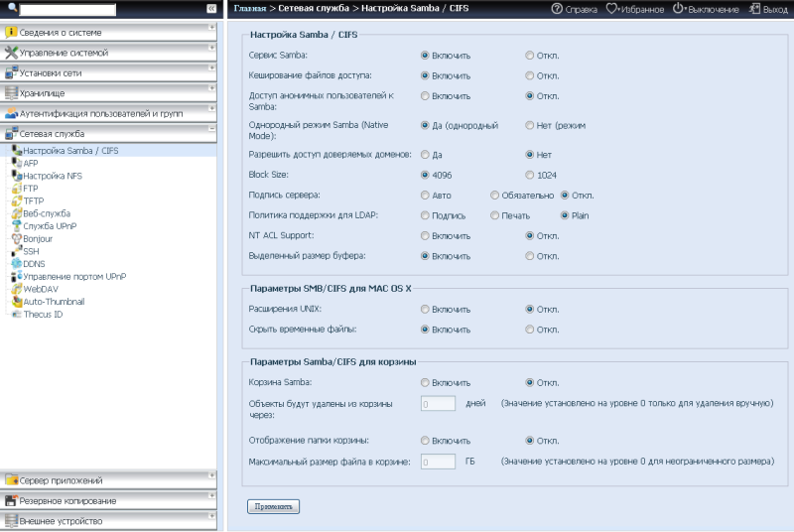The width and height of the screenshot is (794, 532).
Task: Click the FTP icon in tree
Action: point(17,188)
